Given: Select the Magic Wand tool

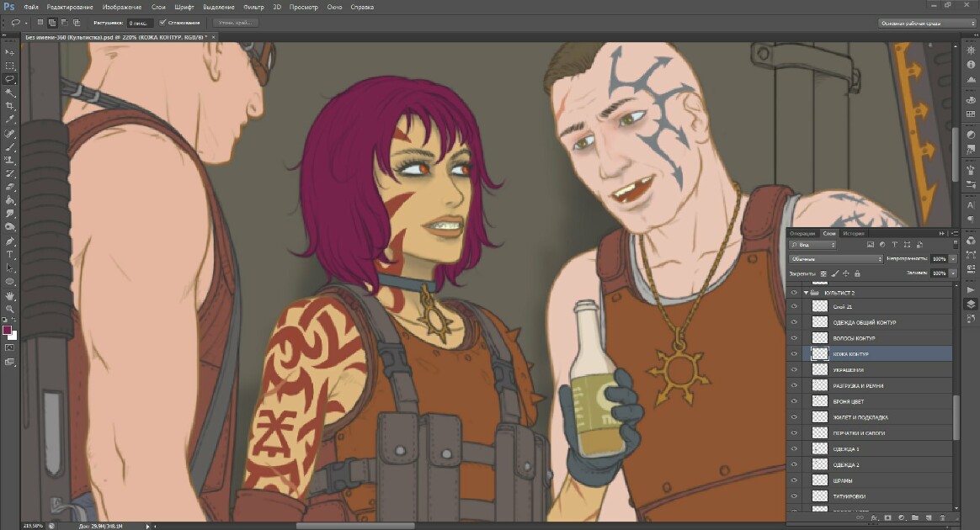Looking at the screenshot, I should [9, 93].
